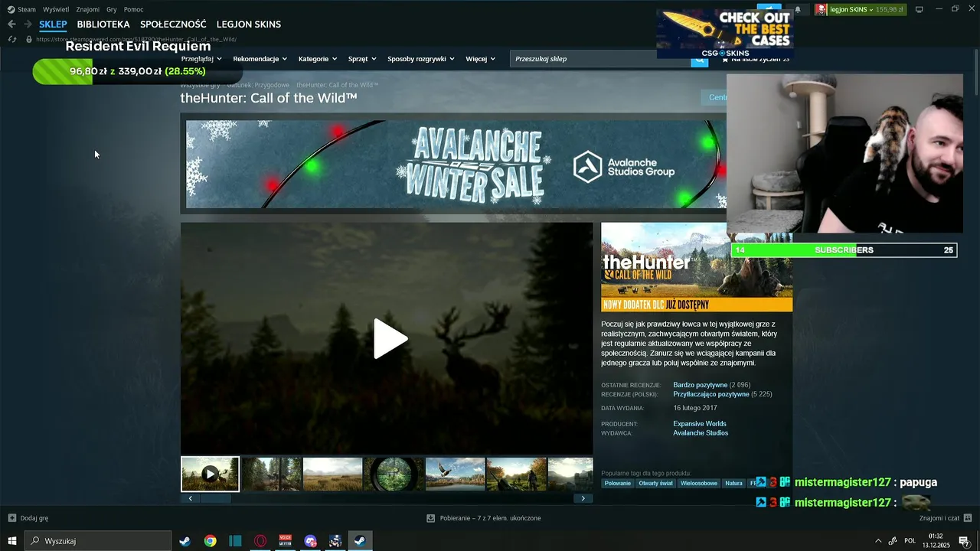Open the Windows Start menu
Screen dimensions: 980x551
[12, 541]
